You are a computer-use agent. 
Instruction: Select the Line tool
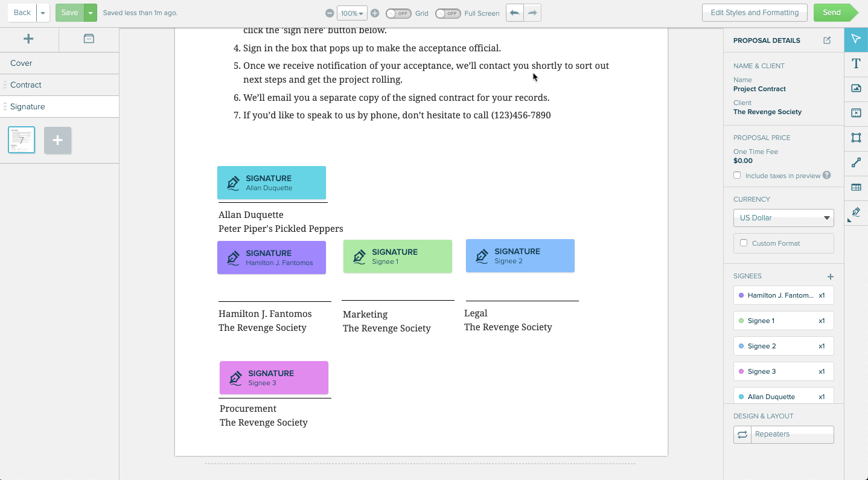click(856, 163)
